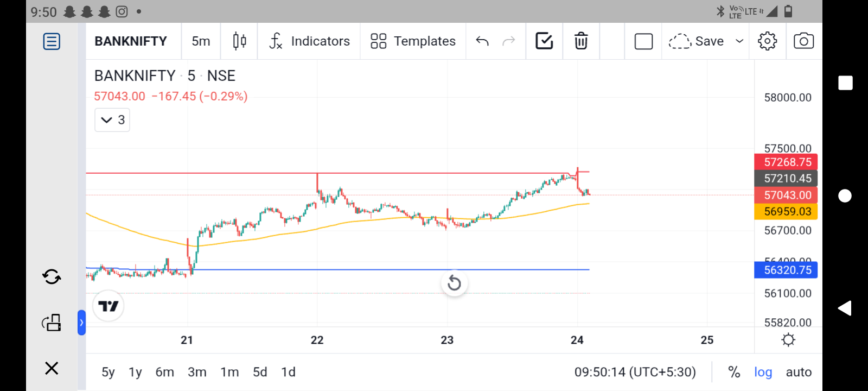
Task: Open price axis settings gear at bottom
Action: (x=788, y=340)
